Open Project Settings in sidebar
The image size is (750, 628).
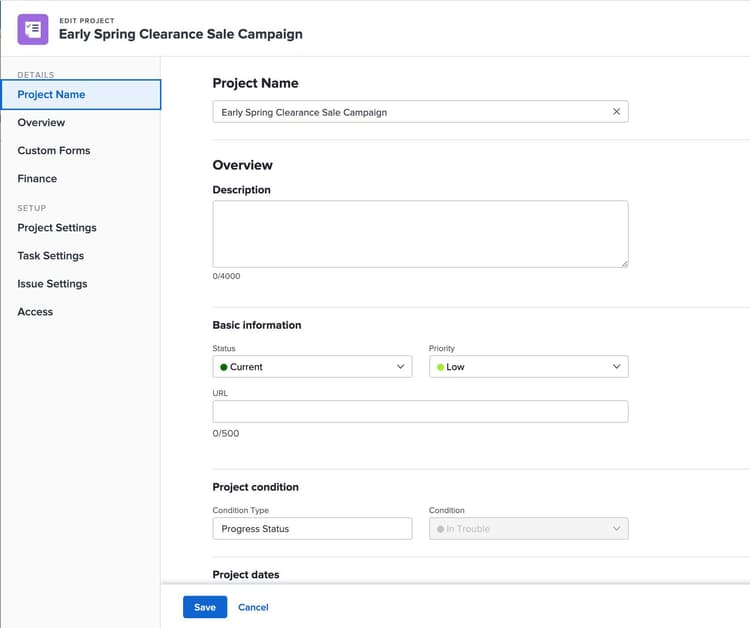click(57, 227)
